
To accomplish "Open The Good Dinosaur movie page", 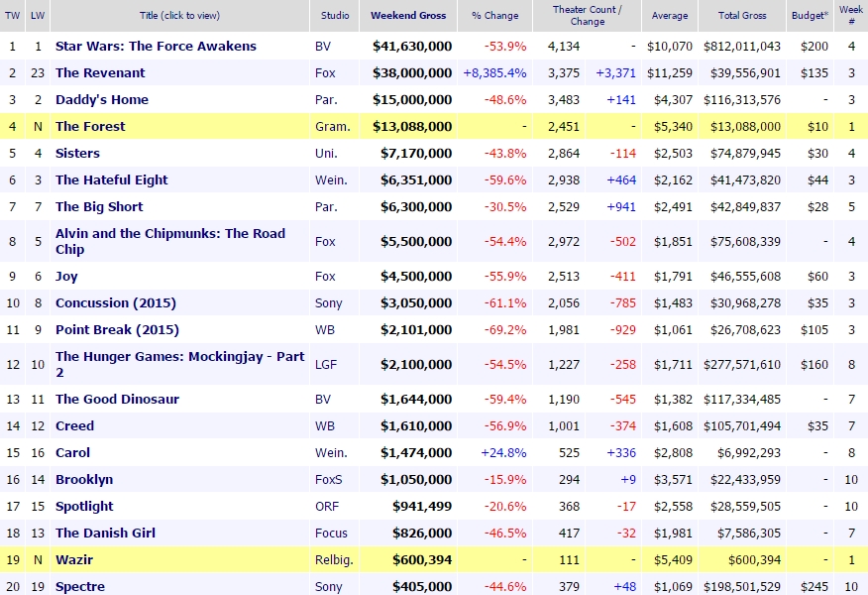I will (117, 399).
